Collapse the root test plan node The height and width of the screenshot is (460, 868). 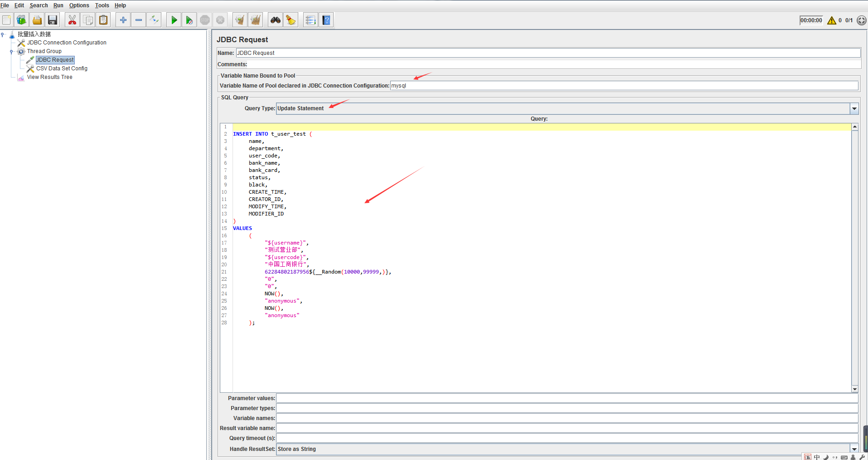point(3,34)
